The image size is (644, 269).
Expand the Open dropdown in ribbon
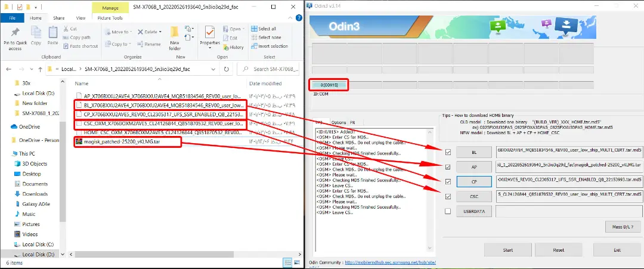[x=233, y=29]
